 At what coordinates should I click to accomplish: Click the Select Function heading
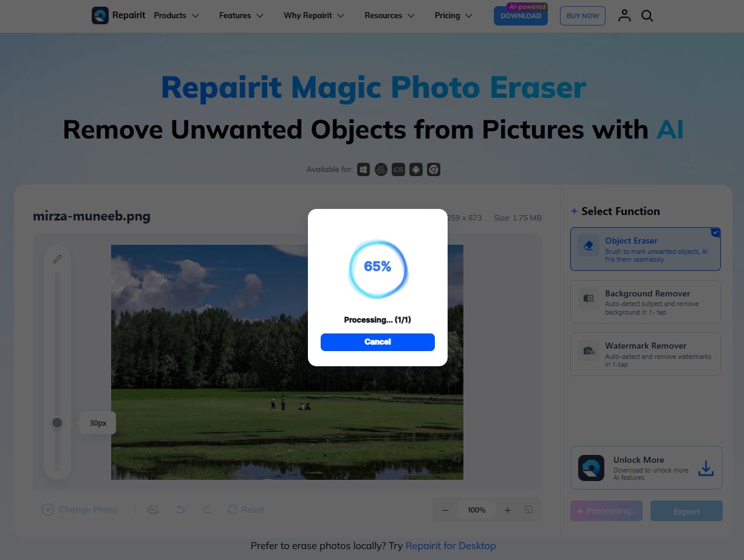click(x=621, y=211)
